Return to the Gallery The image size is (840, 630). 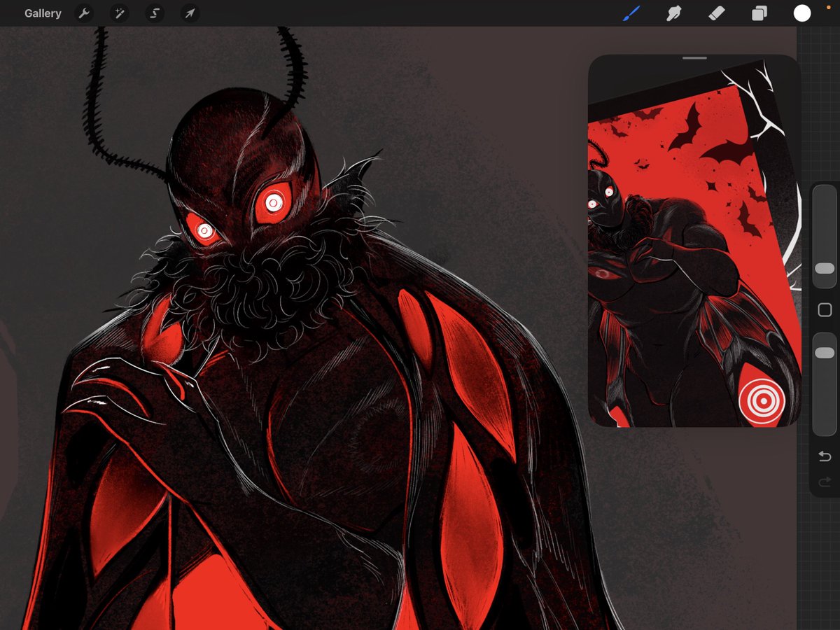tap(43, 13)
